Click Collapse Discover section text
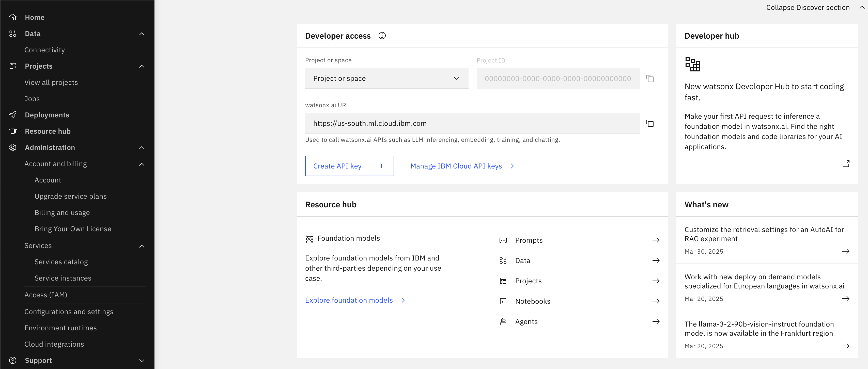 coord(808,7)
